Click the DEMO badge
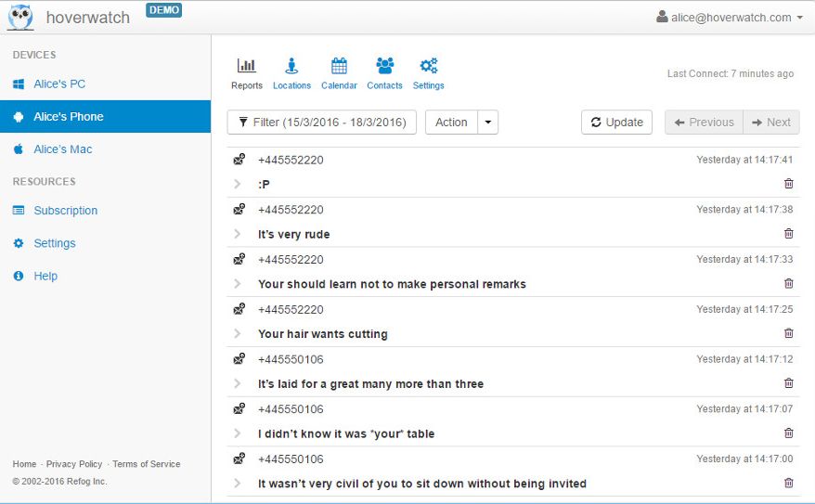The width and height of the screenshot is (815, 504). click(x=163, y=10)
